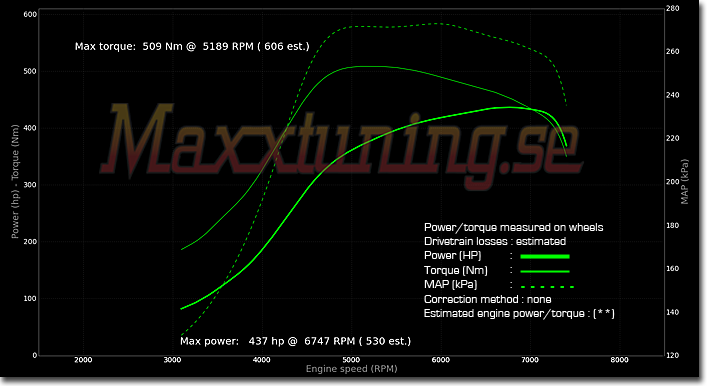Screen dimensions: 708x386
Task: Click the 140 tick label on the MAP axis
Action: pos(673,312)
